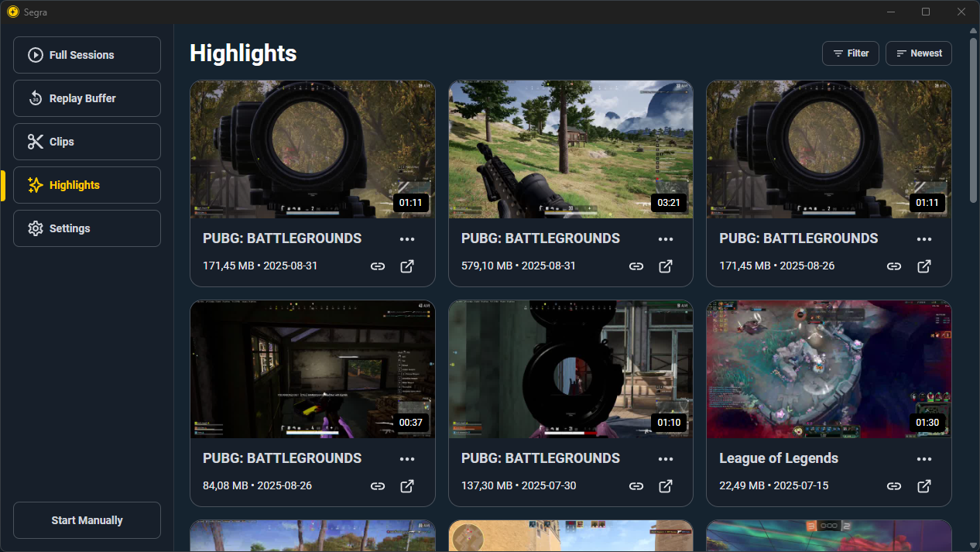Select Highlights in the sidebar
The height and width of the screenshot is (552, 980).
click(87, 185)
